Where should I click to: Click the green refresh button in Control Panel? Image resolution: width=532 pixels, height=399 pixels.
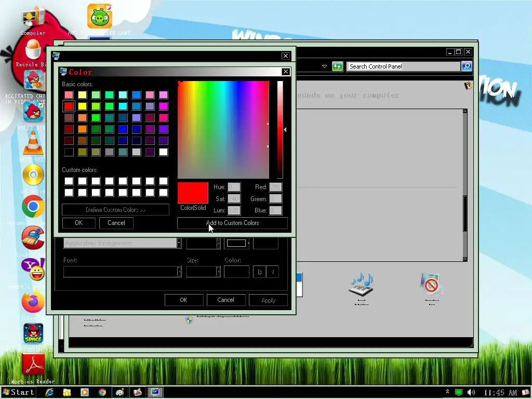coord(337,66)
